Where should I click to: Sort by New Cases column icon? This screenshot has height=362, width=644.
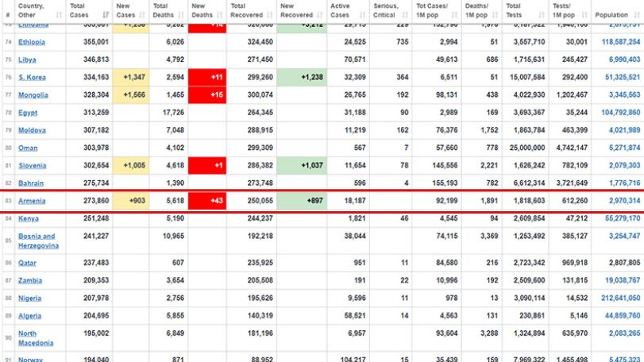pyautogui.click(x=142, y=15)
